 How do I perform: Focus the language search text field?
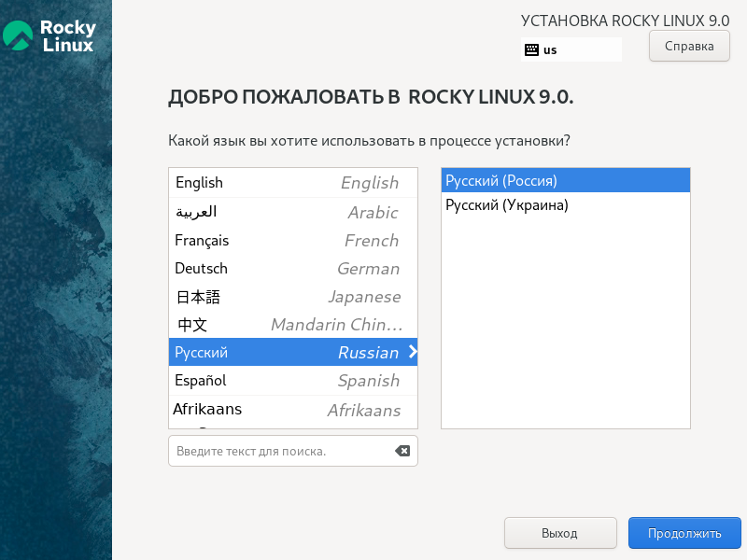point(293,451)
